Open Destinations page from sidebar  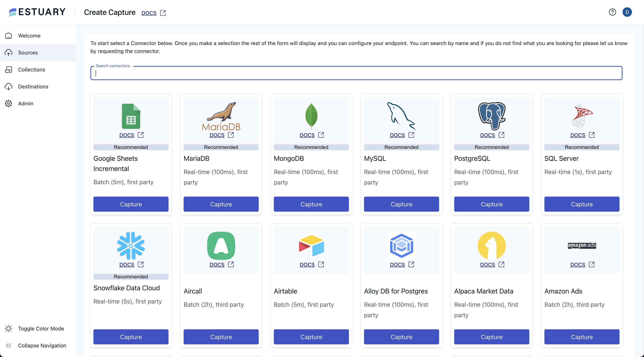[x=33, y=87]
